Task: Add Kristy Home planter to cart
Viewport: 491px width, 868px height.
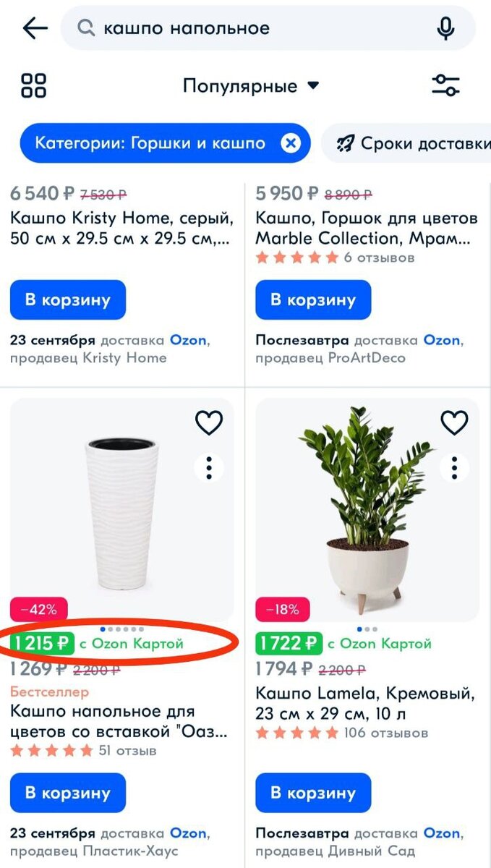Action: tap(68, 299)
